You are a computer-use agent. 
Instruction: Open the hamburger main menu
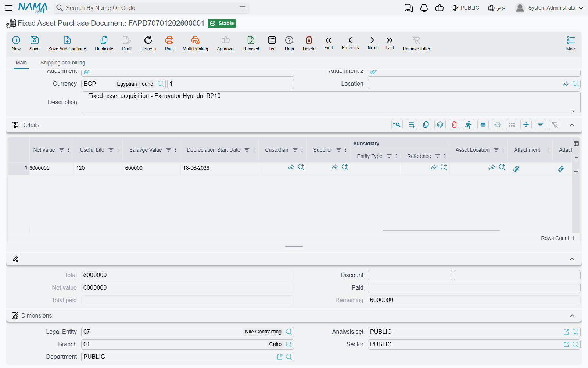click(9, 8)
